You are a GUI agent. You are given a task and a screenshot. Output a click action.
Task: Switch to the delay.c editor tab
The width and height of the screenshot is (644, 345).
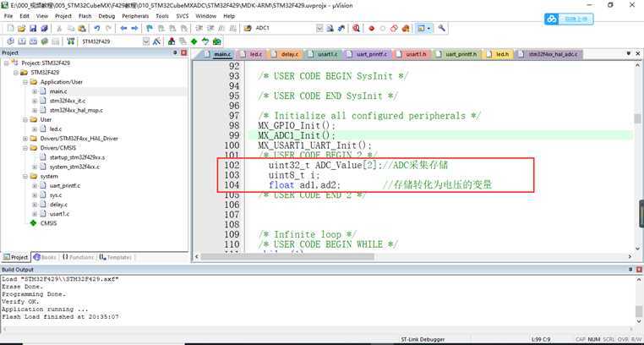tap(287, 54)
